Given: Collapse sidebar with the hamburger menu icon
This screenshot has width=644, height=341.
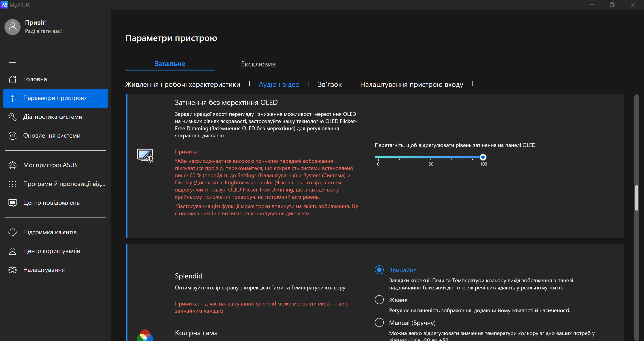Looking at the screenshot, I should click(x=13, y=61).
